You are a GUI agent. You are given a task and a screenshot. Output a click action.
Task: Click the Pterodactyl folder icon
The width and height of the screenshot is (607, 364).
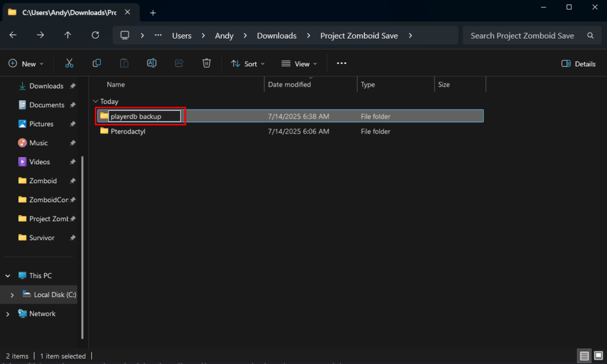point(104,131)
